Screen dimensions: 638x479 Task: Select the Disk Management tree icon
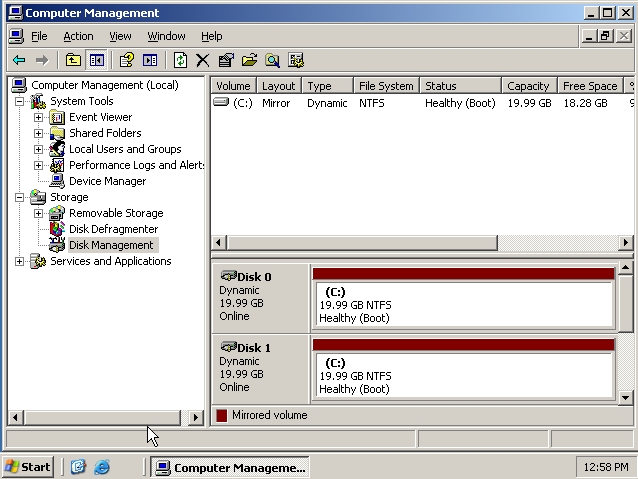(x=57, y=245)
